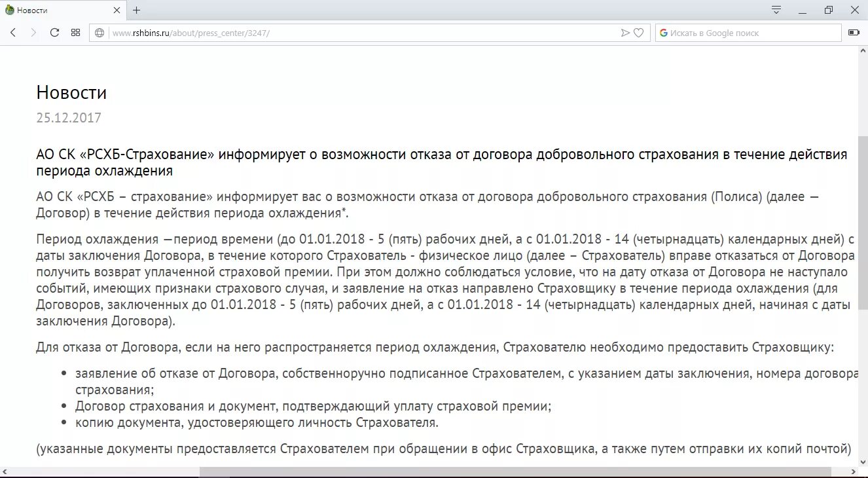868x478 pixels.
Task: Open the tab menu icon in title bar
Action: (776, 10)
